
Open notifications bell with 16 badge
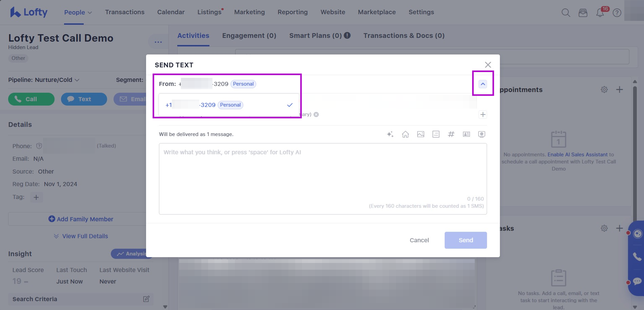coord(600,13)
